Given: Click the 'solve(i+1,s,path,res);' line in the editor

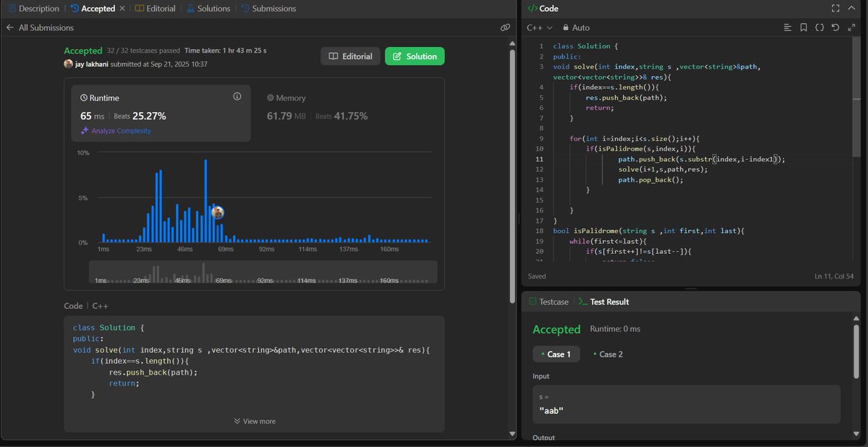Looking at the screenshot, I should 663,169.
